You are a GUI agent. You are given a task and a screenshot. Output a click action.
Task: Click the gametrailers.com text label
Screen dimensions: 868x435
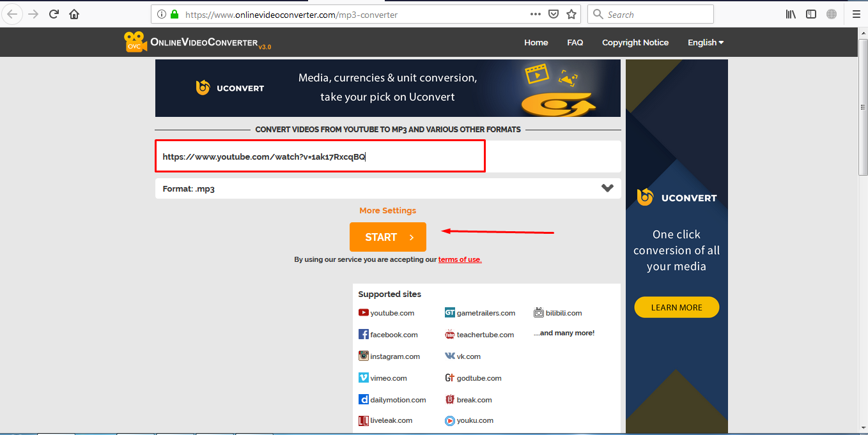pyautogui.click(x=486, y=313)
